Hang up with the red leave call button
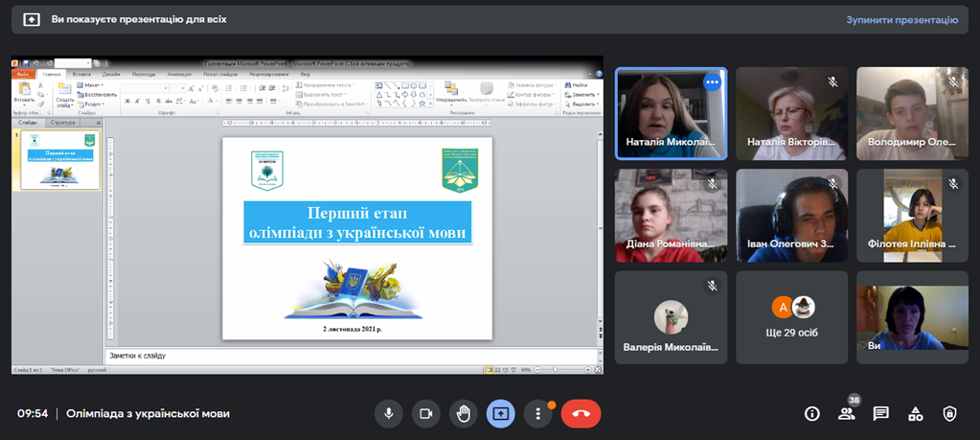The height and width of the screenshot is (440, 980). point(581,413)
